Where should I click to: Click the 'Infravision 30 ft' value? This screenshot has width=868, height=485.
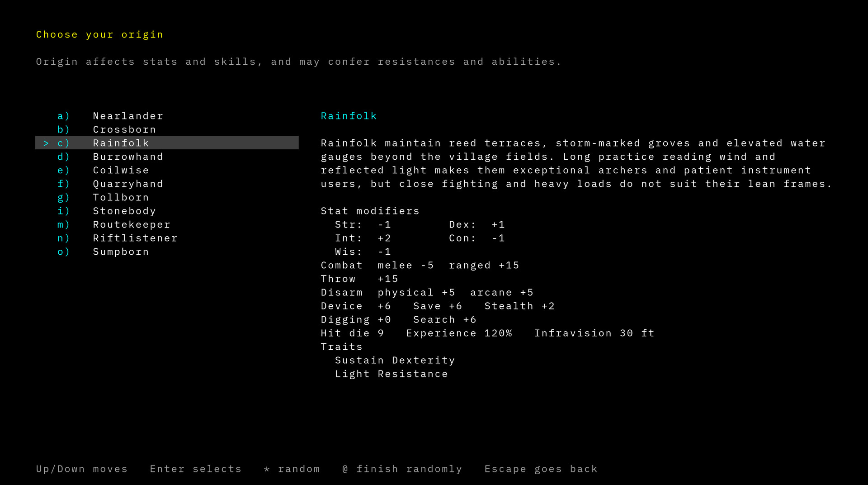[594, 333]
